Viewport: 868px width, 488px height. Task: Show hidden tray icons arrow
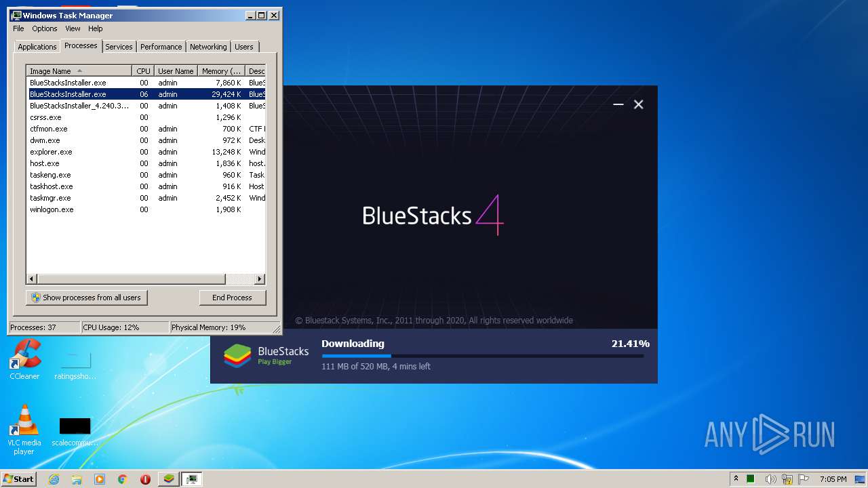pos(736,479)
